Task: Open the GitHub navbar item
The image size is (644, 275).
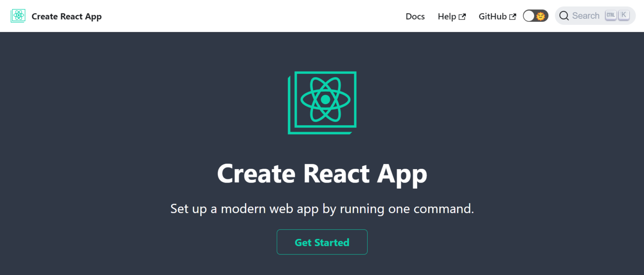Action: coord(493,16)
